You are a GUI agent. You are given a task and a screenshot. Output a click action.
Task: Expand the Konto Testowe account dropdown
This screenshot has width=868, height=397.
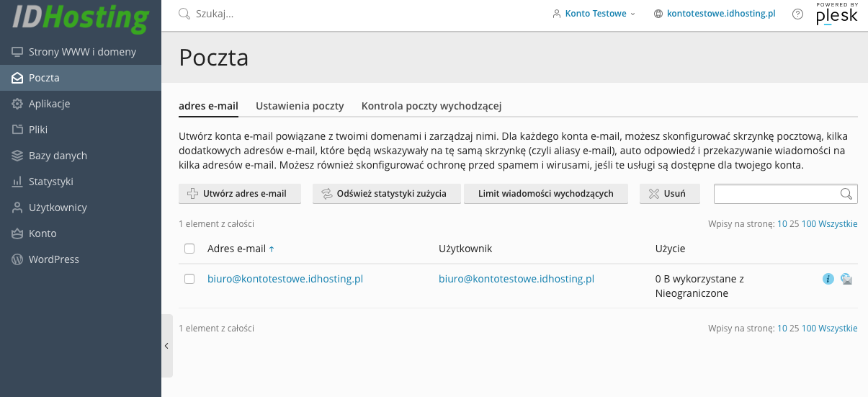coord(594,14)
